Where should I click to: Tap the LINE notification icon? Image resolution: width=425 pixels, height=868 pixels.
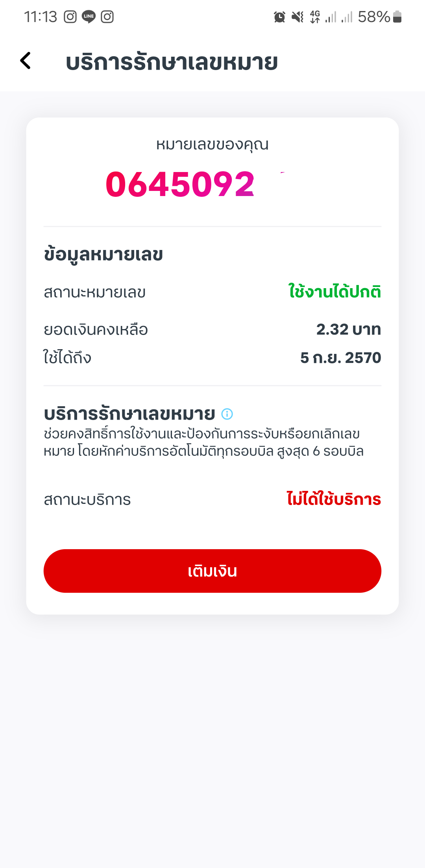[x=89, y=17]
